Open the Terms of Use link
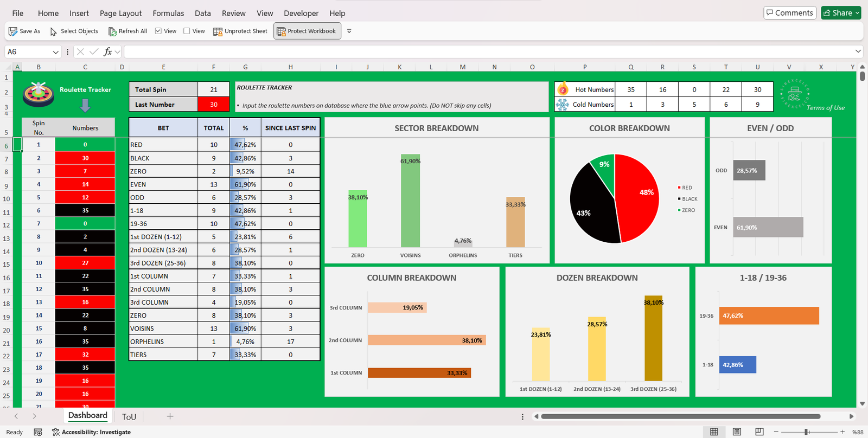This screenshot has height=438, width=868. (825, 108)
